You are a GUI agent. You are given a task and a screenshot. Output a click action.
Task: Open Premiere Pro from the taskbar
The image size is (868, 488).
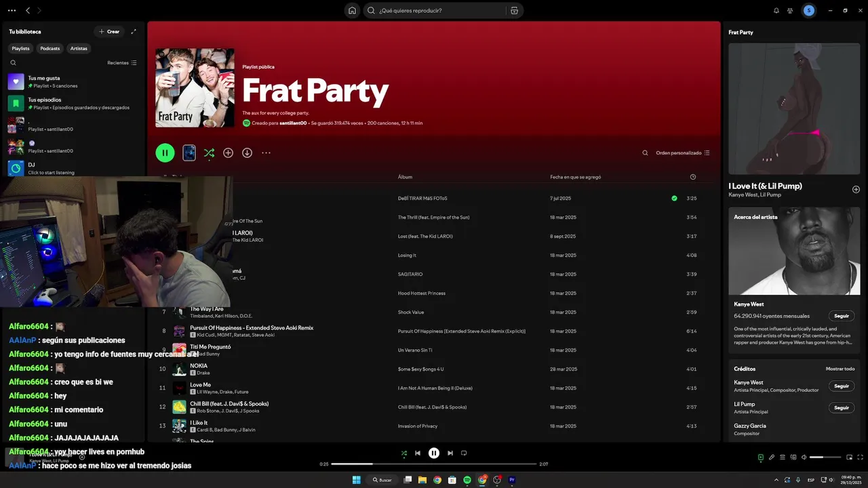tap(512, 480)
